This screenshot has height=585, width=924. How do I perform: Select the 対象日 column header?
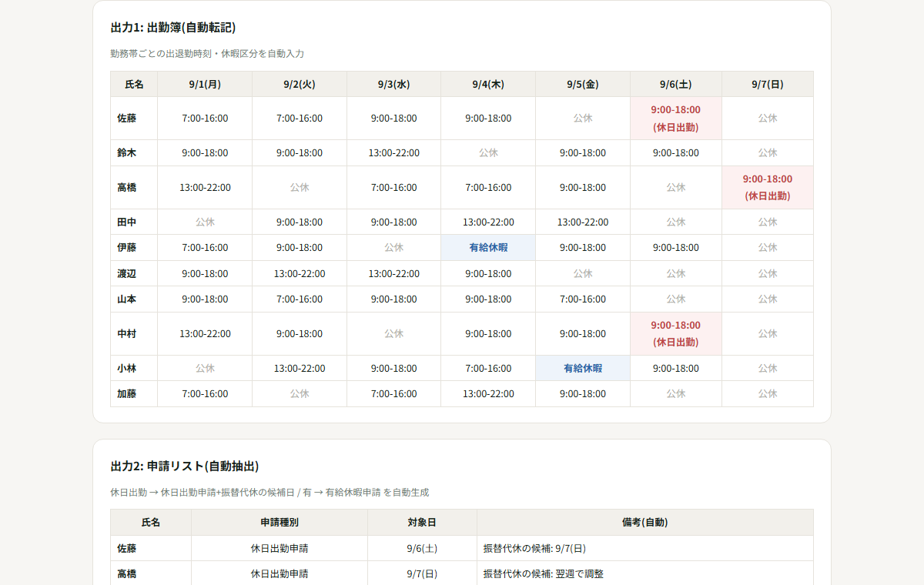pos(422,523)
